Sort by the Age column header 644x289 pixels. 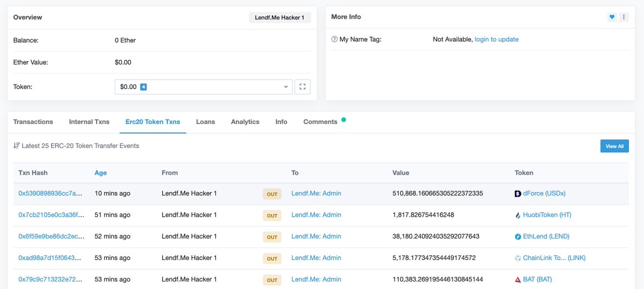(x=101, y=173)
